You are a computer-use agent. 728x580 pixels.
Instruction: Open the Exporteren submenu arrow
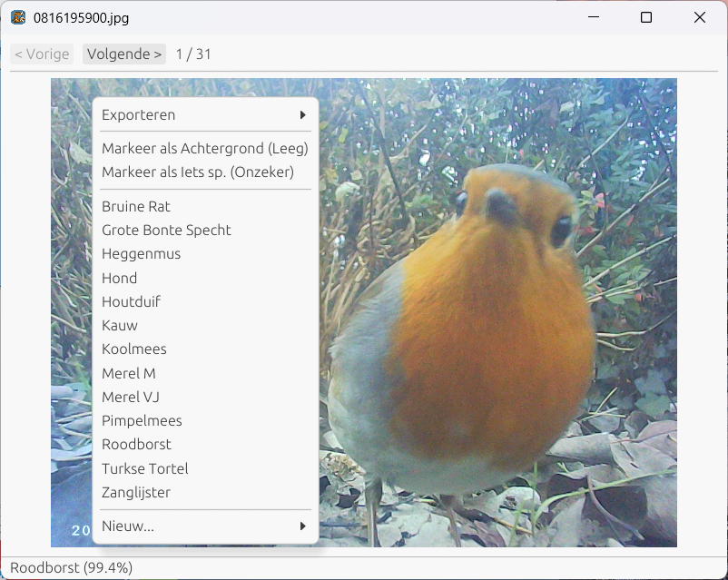[304, 114]
